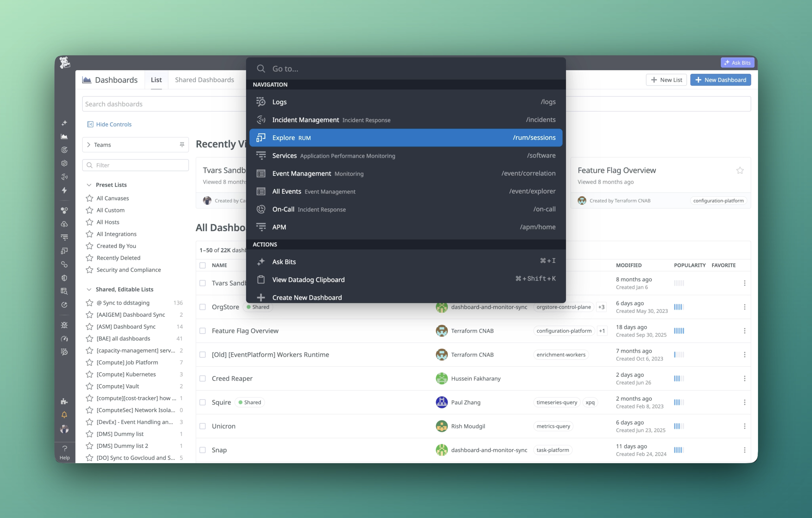
Task: Click the sparkle icon beside Ask Bits action
Action: coord(261,262)
